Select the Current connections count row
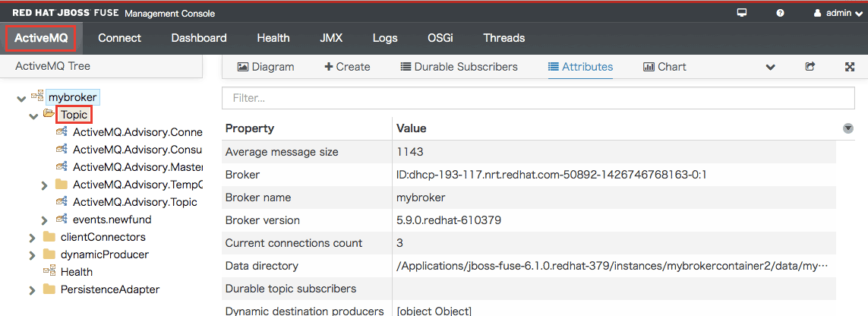 coord(530,243)
